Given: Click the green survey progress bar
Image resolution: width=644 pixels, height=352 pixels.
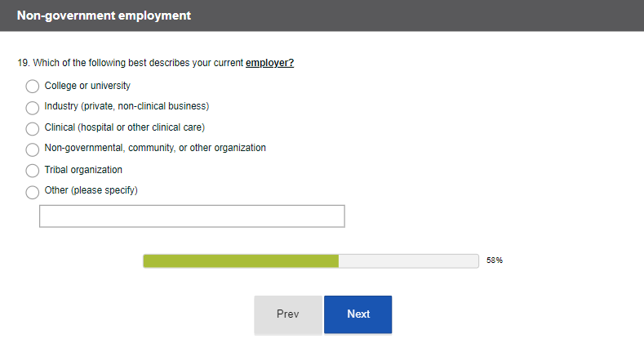Looking at the screenshot, I should (x=241, y=261).
